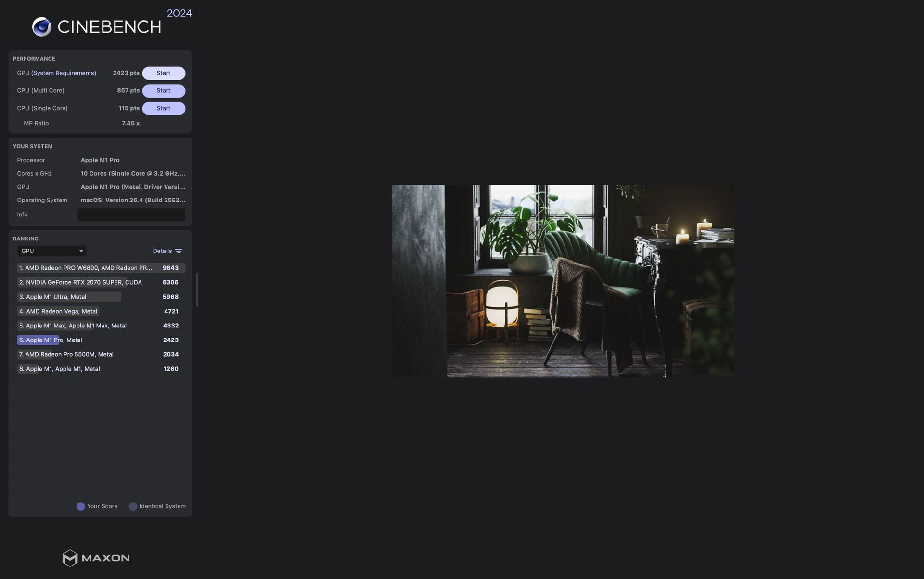Click the Identical System legend dot
Image resolution: width=924 pixels, height=579 pixels.
(x=133, y=506)
